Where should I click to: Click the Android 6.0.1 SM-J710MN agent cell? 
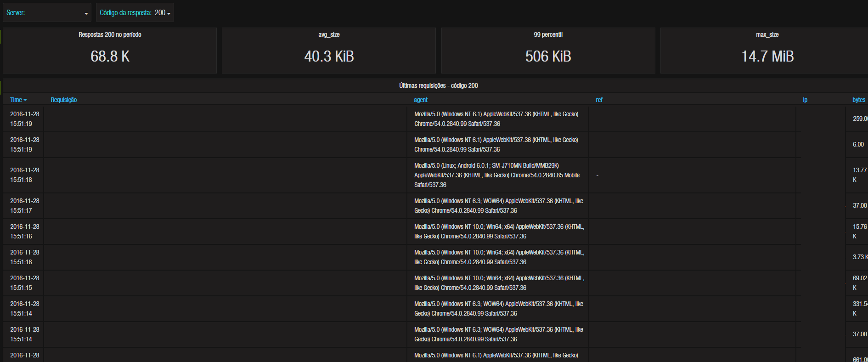[x=498, y=175]
